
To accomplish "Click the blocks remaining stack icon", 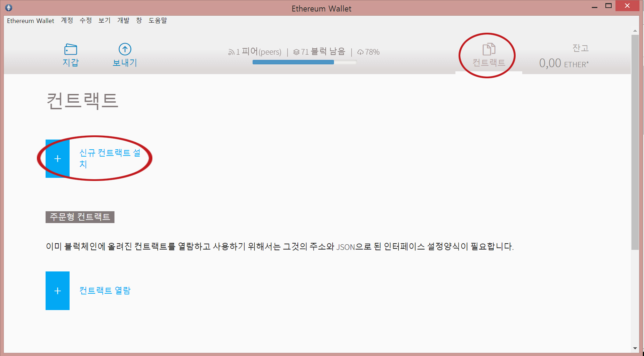I will (x=296, y=52).
